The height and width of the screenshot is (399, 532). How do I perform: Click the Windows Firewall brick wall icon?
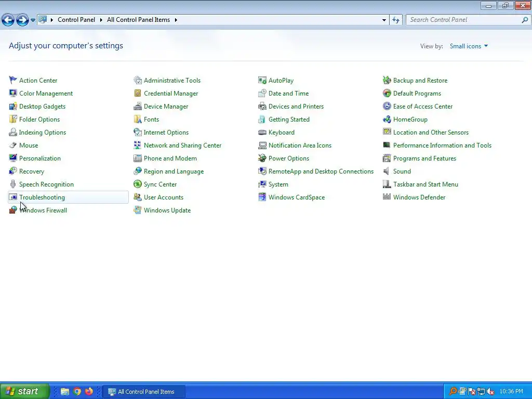(x=13, y=210)
